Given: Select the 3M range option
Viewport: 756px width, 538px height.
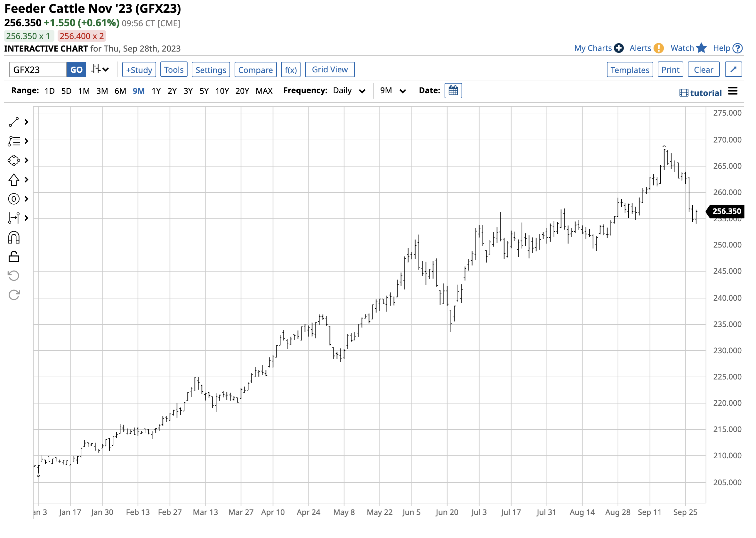Looking at the screenshot, I should click(x=102, y=91).
